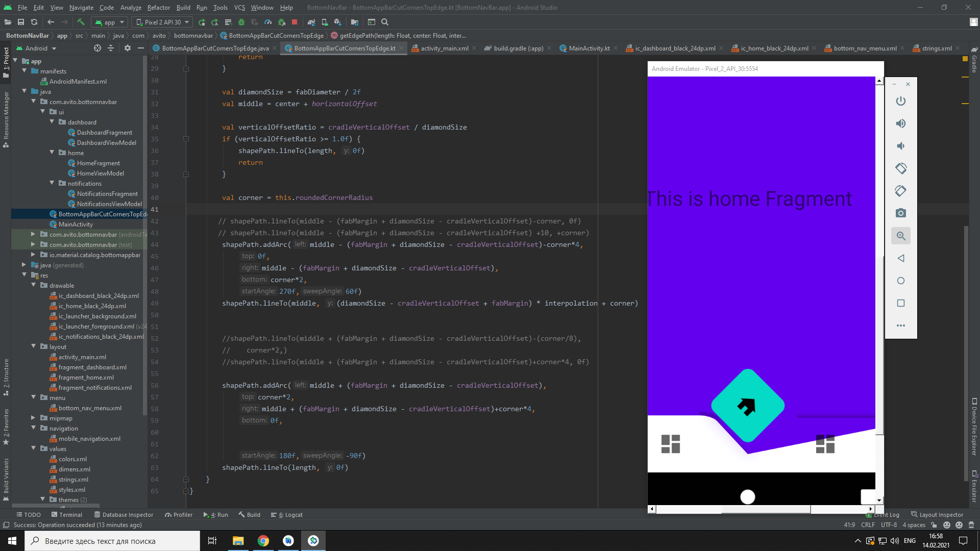Viewport: 980px width, 551px height.
Task: Click the Collapse All icon in Project panel
Action: (111, 48)
